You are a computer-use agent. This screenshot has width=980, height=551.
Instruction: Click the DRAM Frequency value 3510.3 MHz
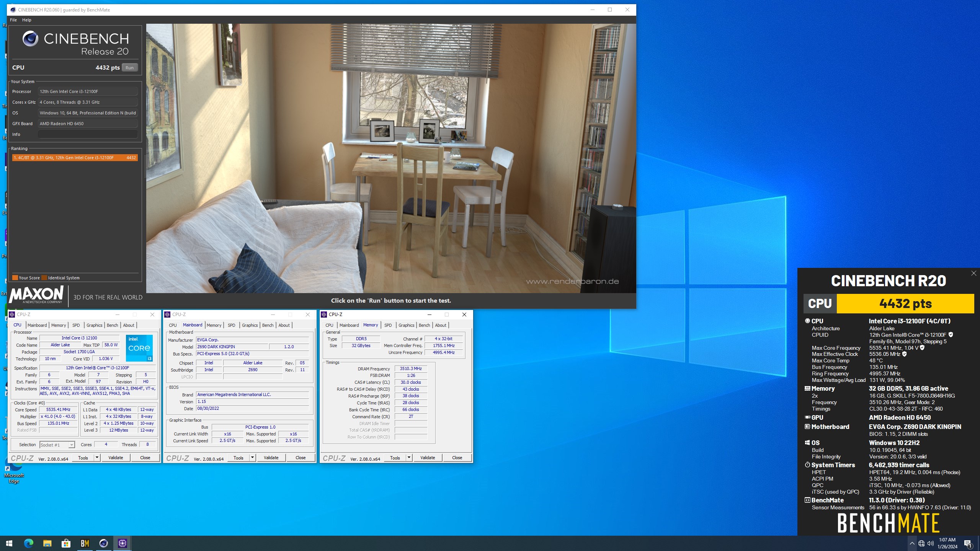411,368
